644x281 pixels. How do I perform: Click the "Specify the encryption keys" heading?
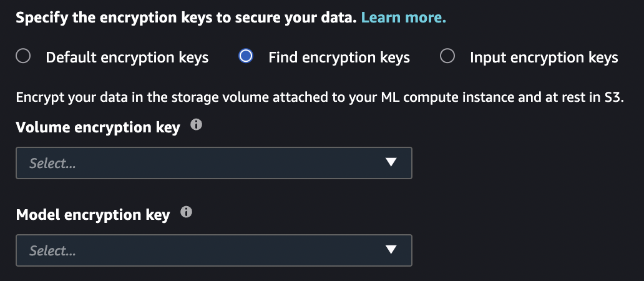point(186,17)
